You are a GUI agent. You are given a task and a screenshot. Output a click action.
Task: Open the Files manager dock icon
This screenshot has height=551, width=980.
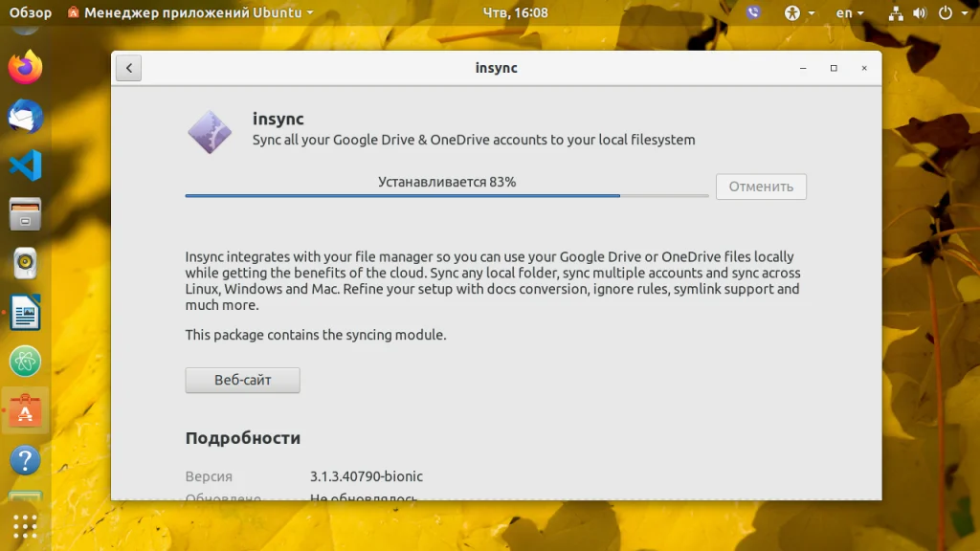click(26, 214)
